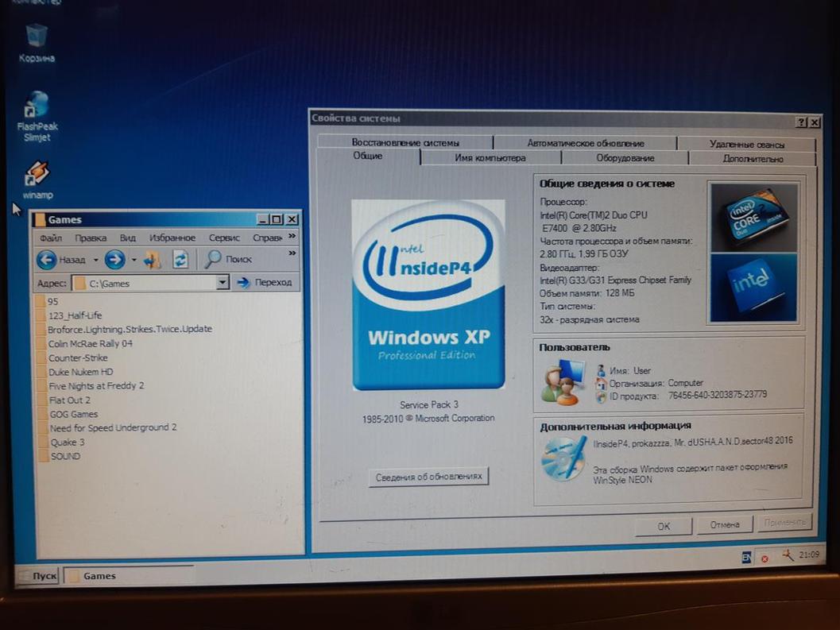
Task: Select Need for Speed Underground 2 folder
Action: (x=107, y=427)
